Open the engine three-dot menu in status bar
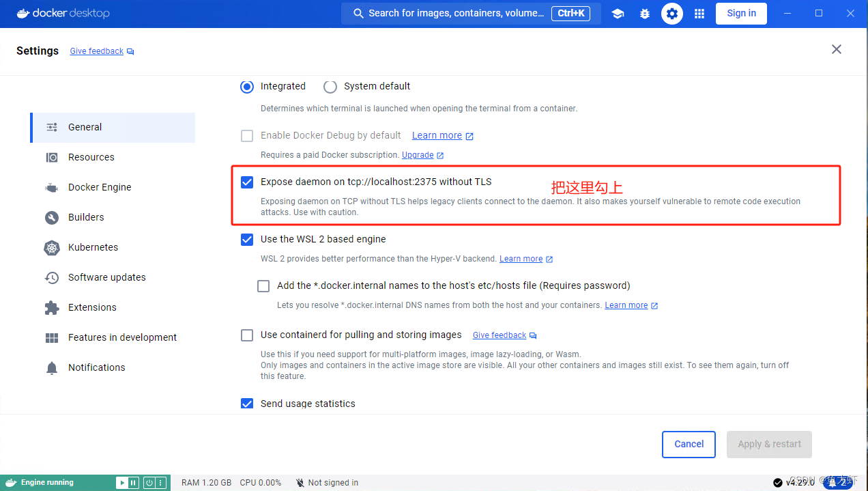 (x=161, y=483)
